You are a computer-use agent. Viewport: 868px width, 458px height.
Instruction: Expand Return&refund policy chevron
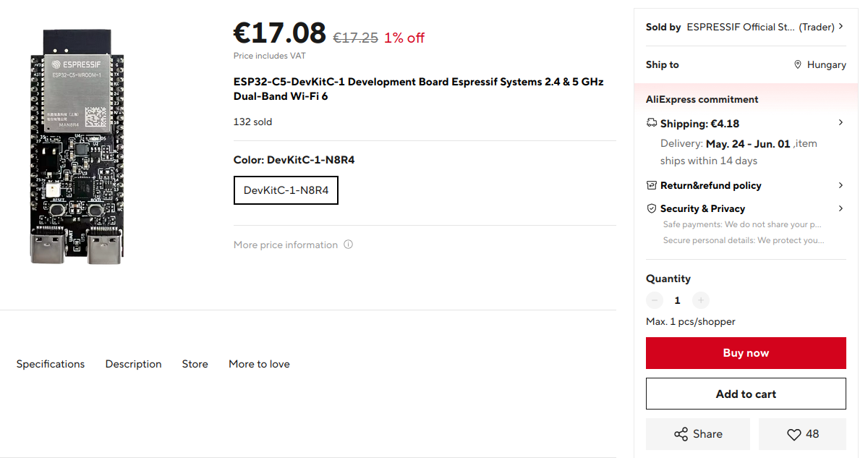point(841,185)
